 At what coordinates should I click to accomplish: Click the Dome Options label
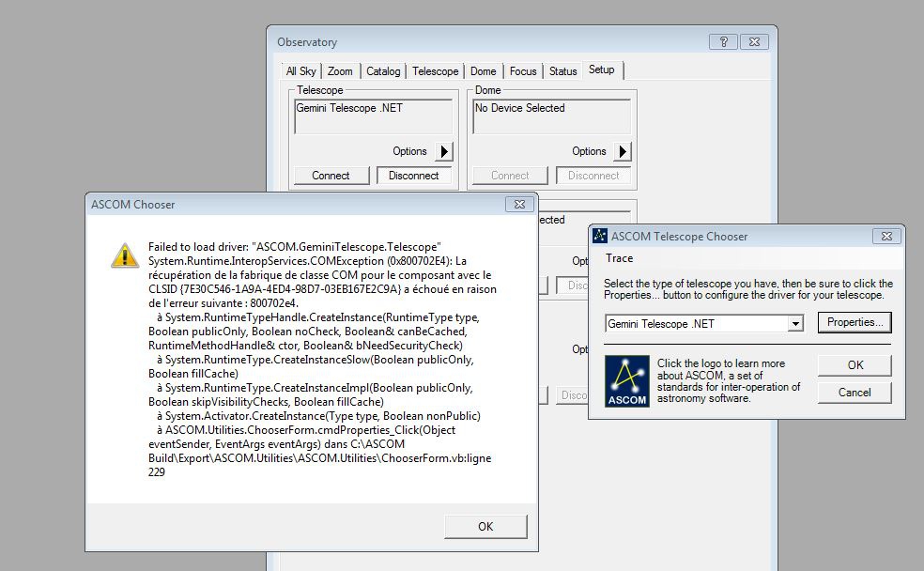tap(589, 151)
